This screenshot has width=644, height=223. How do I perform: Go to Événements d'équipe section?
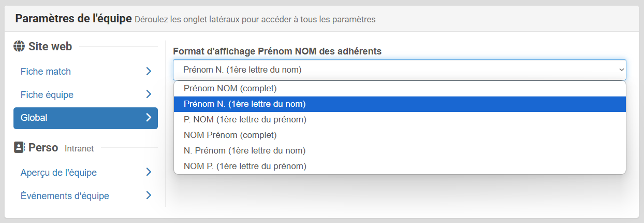[65, 196]
